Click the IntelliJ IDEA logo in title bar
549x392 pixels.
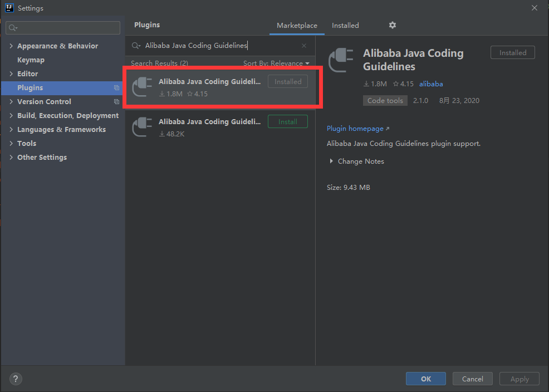9,8
